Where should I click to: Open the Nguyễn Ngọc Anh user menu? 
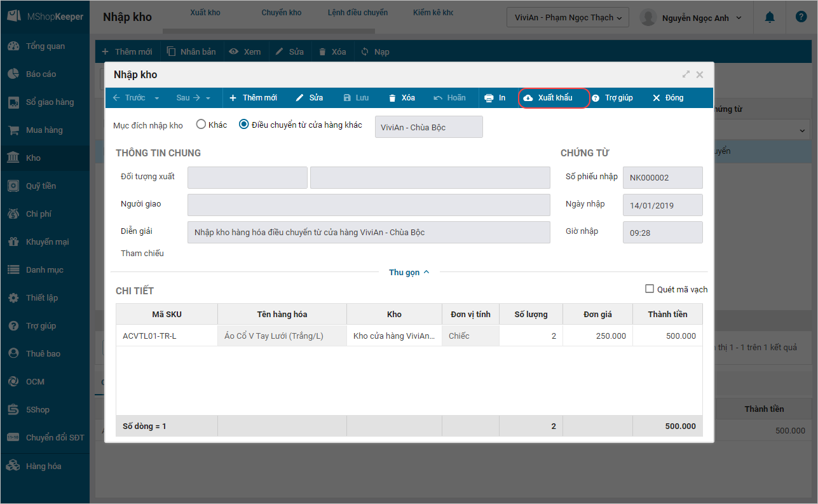691,18
